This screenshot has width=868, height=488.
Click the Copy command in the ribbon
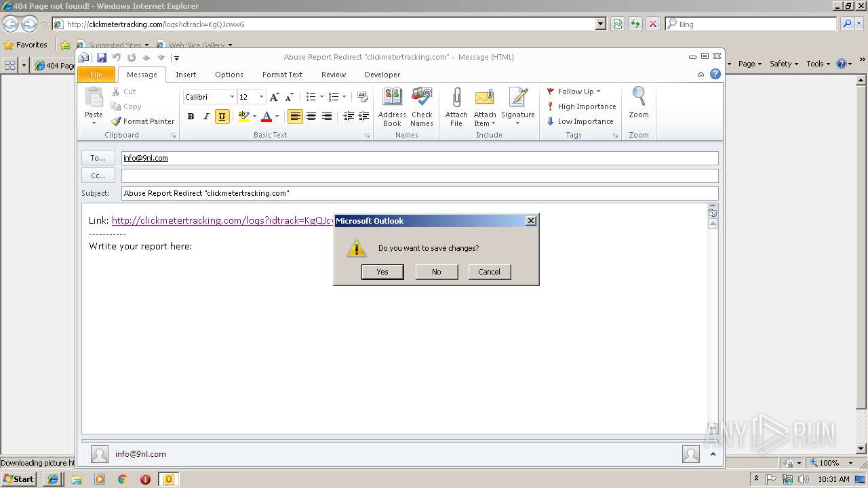(x=126, y=106)
